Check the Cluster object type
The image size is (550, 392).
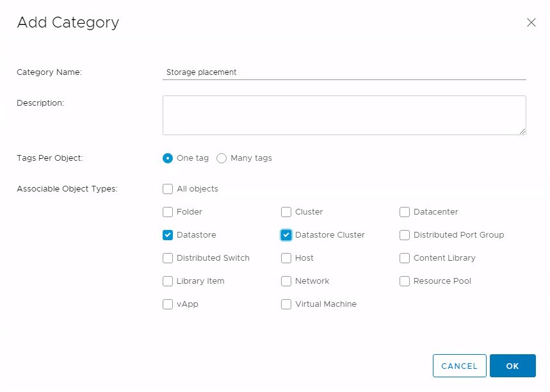tap(286, 212)
